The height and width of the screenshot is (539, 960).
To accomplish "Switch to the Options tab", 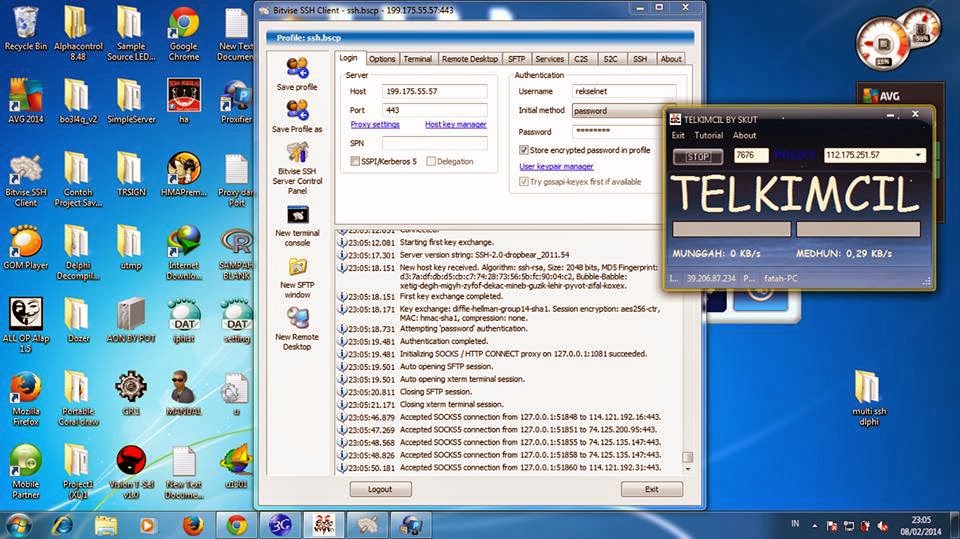I will [382, 59].
